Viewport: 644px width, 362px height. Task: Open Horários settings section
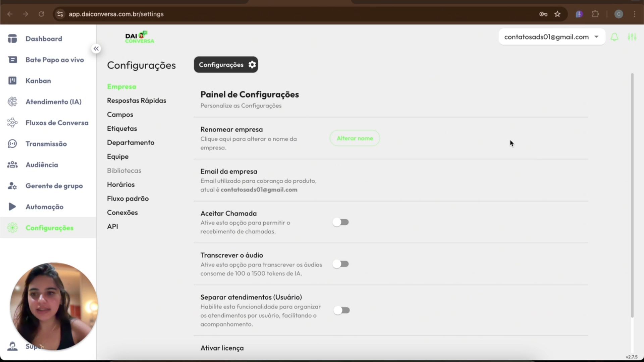pos(121,185)
